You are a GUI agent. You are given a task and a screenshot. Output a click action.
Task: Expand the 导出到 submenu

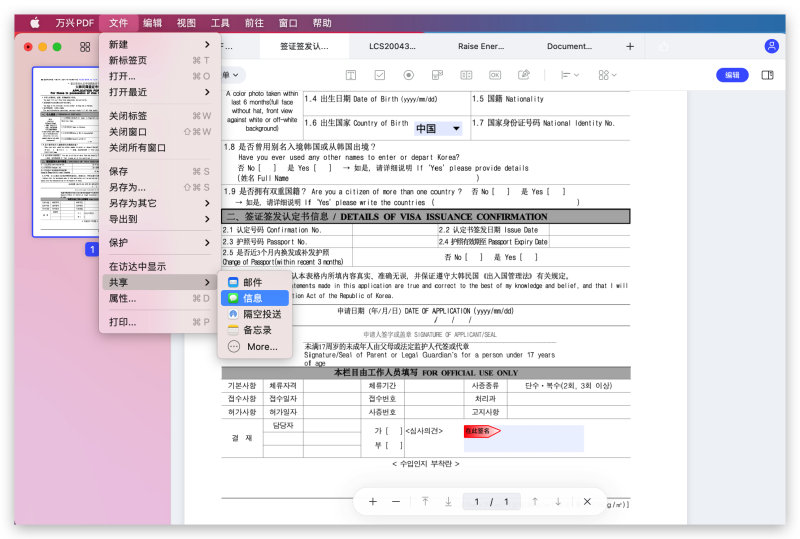pyautogui.click(x=160, y=219)
